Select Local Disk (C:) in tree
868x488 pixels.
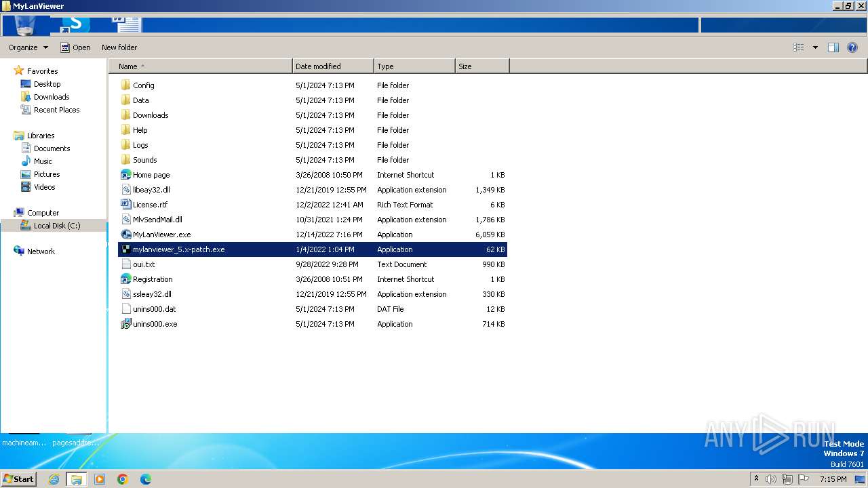57,226
